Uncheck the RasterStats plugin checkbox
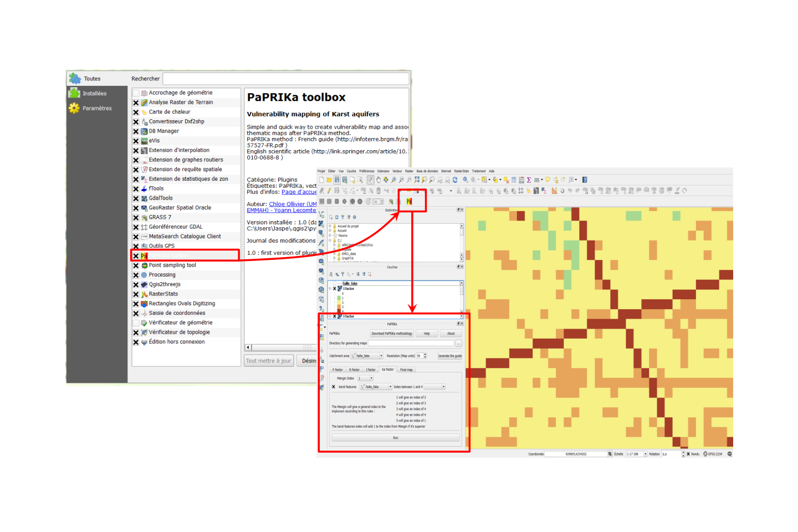Viewport: 798px width, 532px height. click(136, 294)
